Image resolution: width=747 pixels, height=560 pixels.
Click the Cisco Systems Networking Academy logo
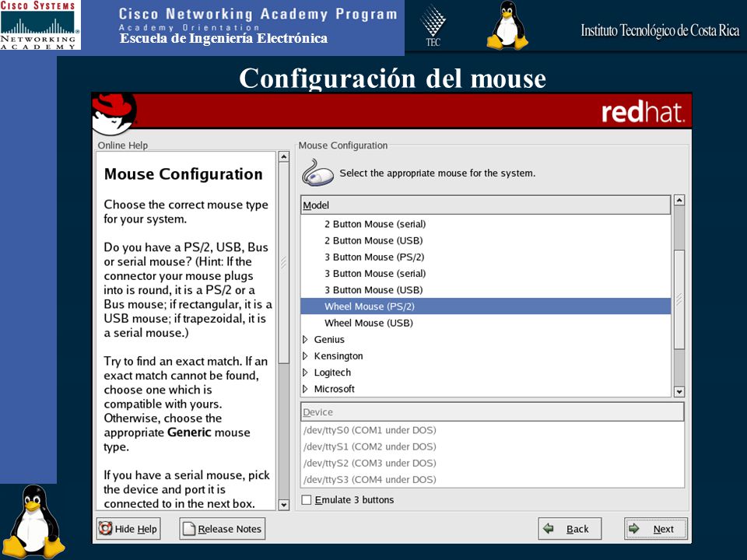pyautogui.click(x=40, y=25)
